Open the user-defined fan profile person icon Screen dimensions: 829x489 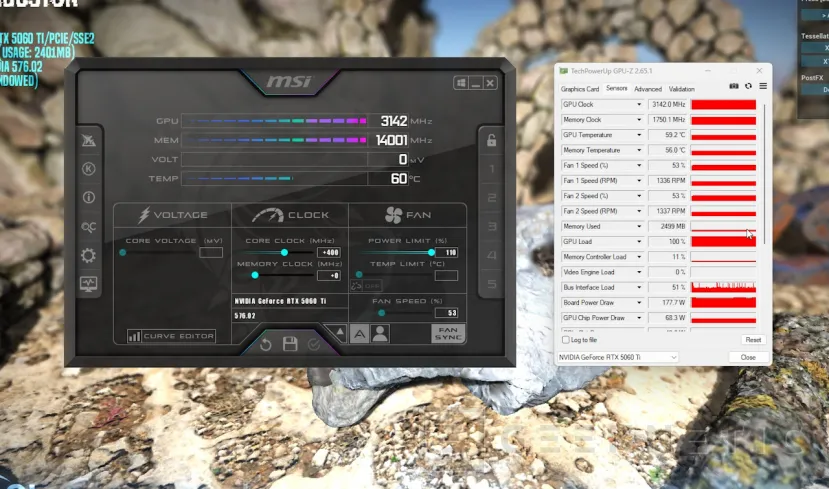coord(380,334)
